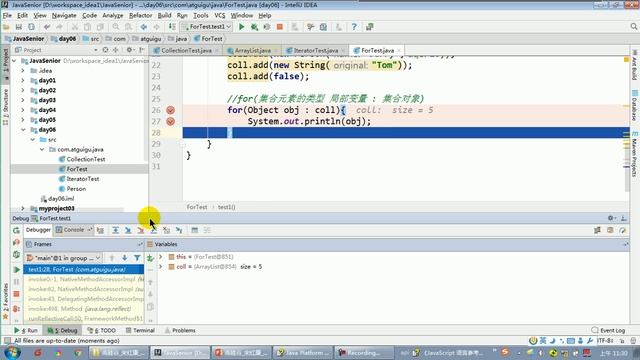
Task: Expand the 'this' variable in Variables
Action: pyautogui.click(x=161, y=257)
